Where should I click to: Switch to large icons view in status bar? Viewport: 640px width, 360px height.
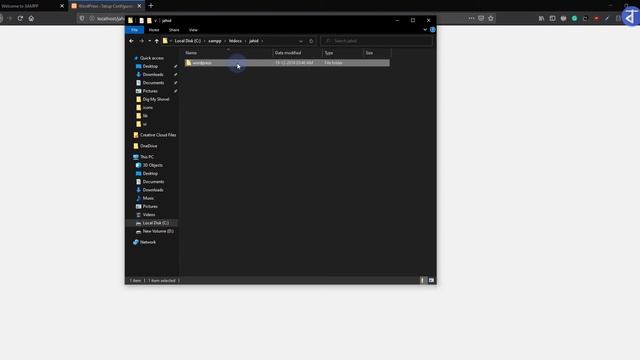tap(431, 280)
